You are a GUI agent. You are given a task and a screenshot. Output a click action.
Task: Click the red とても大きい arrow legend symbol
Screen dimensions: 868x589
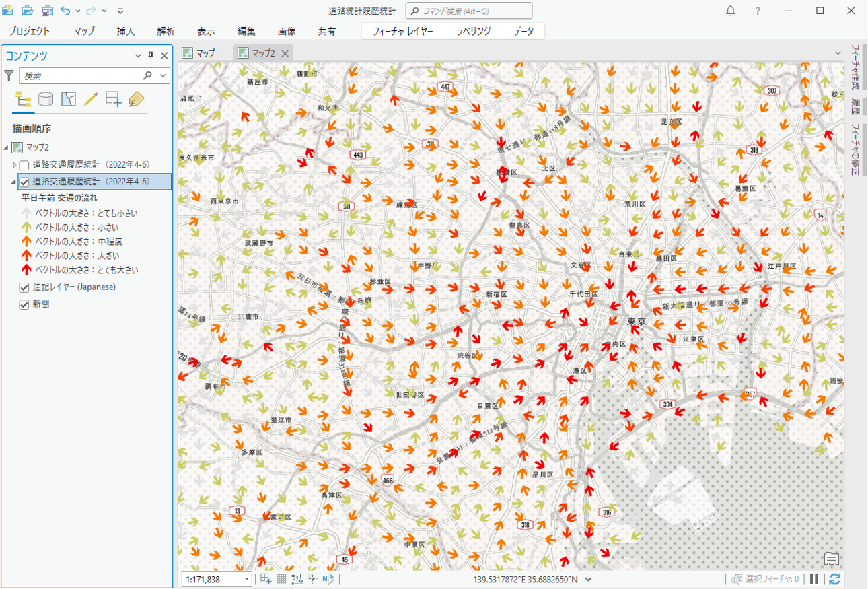tap(27, 270)
